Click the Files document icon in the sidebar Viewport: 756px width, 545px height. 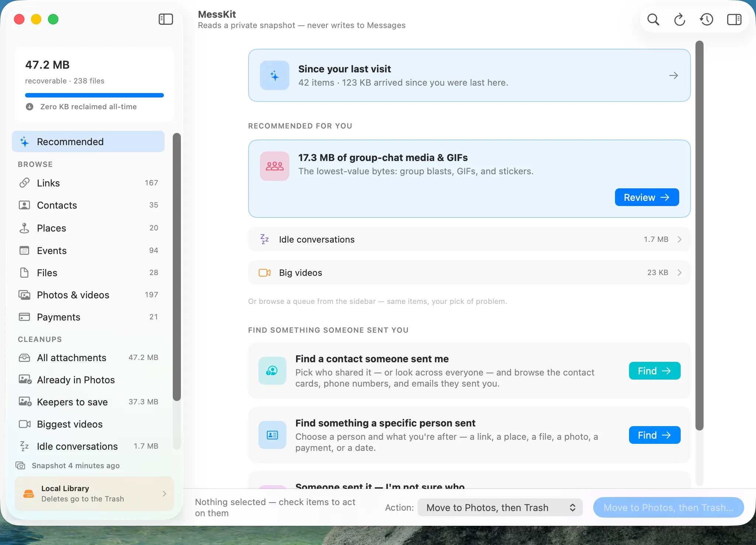(24, 273)
